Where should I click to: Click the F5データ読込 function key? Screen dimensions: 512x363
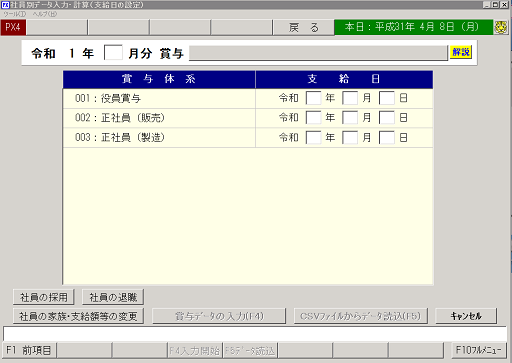coord(250,350)
